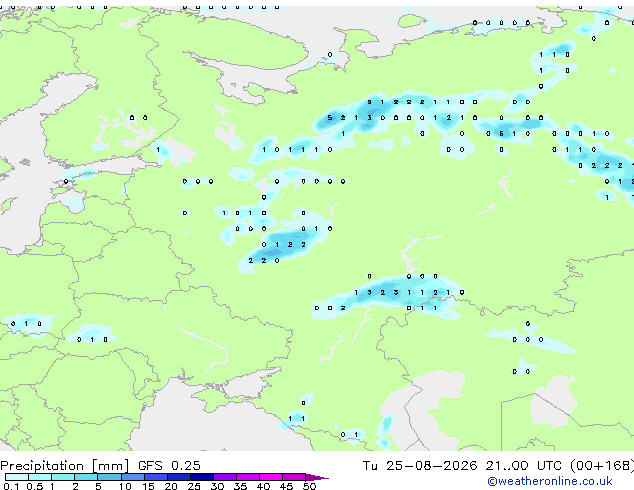Click the '10' legend scale label
Image resolution: width=634 pixels, height=490 pixels.
(x=125, y=486)
